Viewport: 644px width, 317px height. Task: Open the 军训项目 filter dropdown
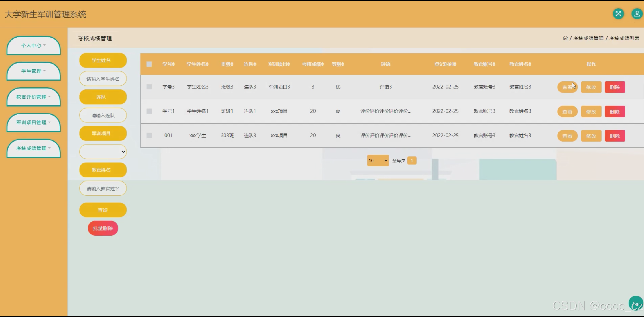pos(103,152)
